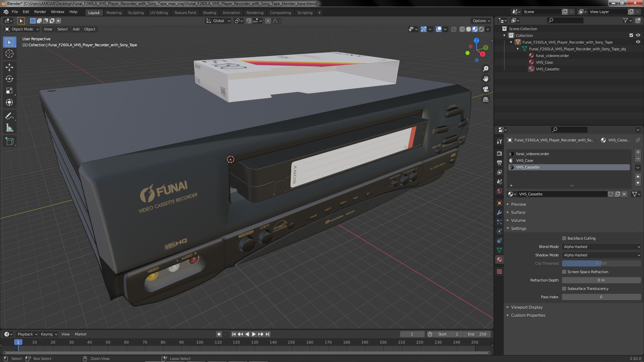Open the Object Mode dropdown
The height and width of the screenshot is (362, 644).
coord(22,29)
